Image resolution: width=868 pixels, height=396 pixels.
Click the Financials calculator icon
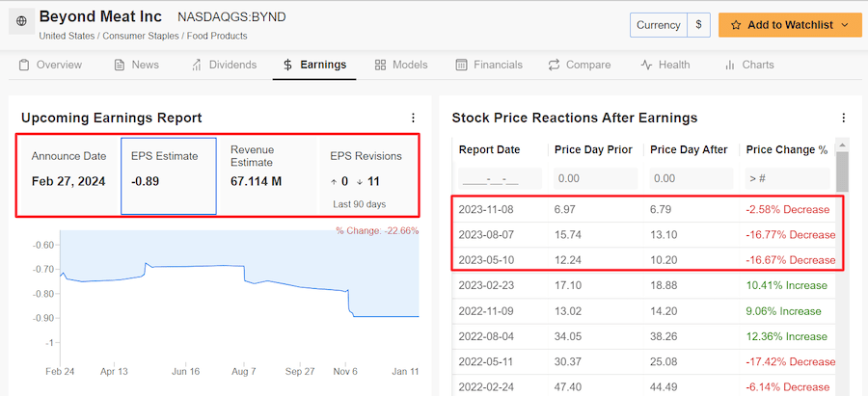461,66
